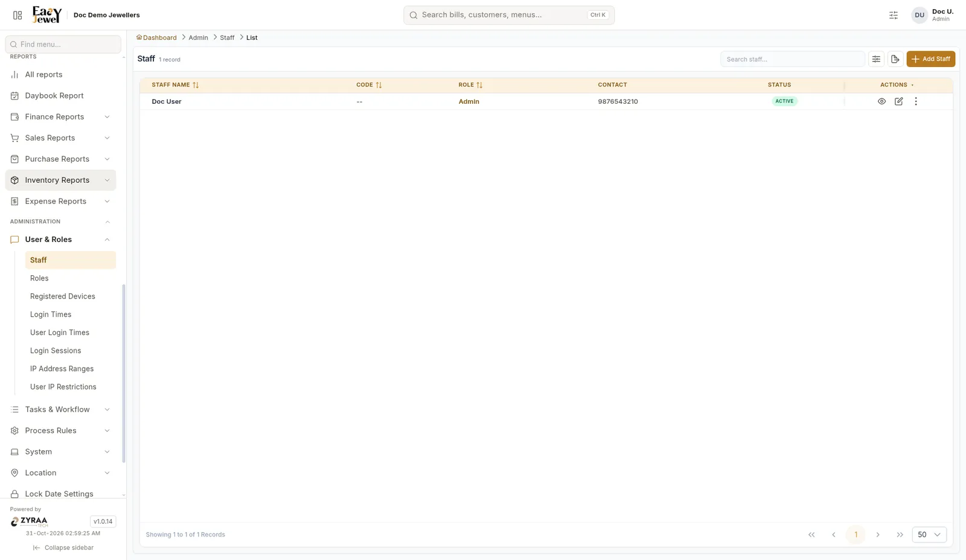Open Registered Devices in the sidebar
Screen dimensions: 966x560
click(70, 296)
